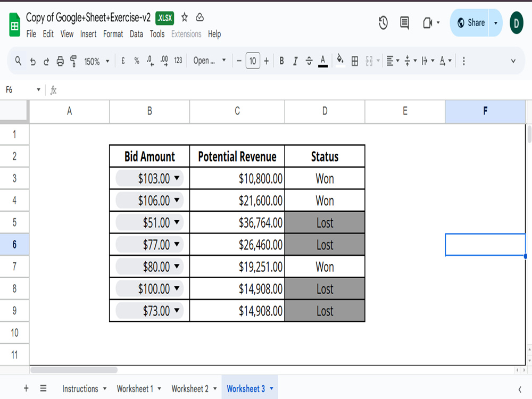The width and height of the screenshot is (532, 399).
Task: Open the File menu
Action: click(31, 34)
